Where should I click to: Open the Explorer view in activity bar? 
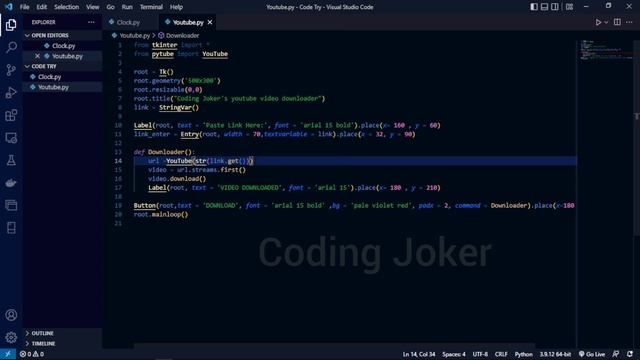(11, 25)
